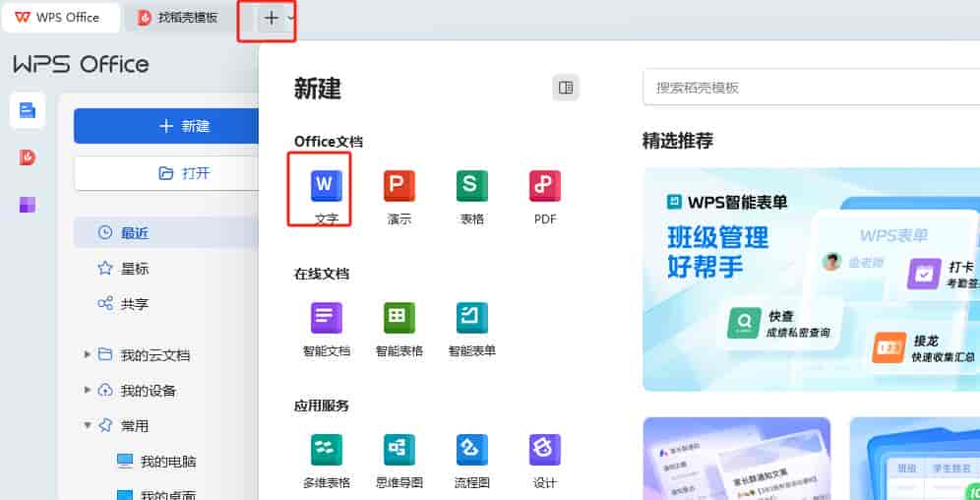The height and width of the screenshot is (500, 980).
Task: Launch 设计 design tool
Action: point(545,461)
